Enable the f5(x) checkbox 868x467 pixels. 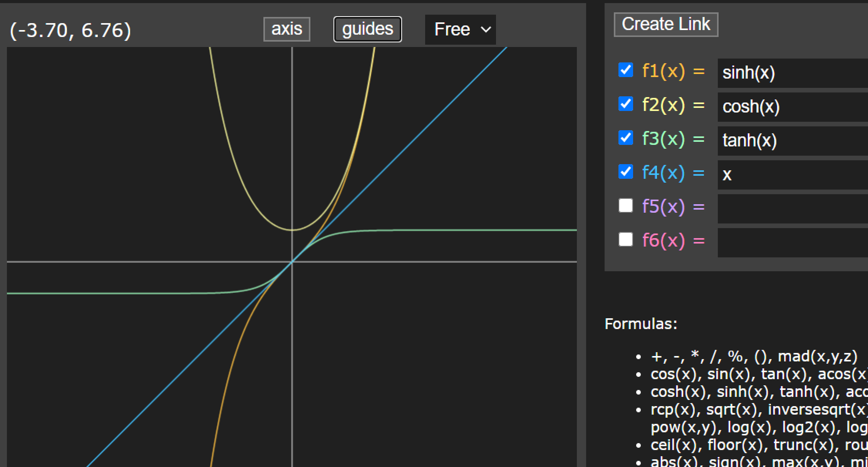click(x=625, y=205)
